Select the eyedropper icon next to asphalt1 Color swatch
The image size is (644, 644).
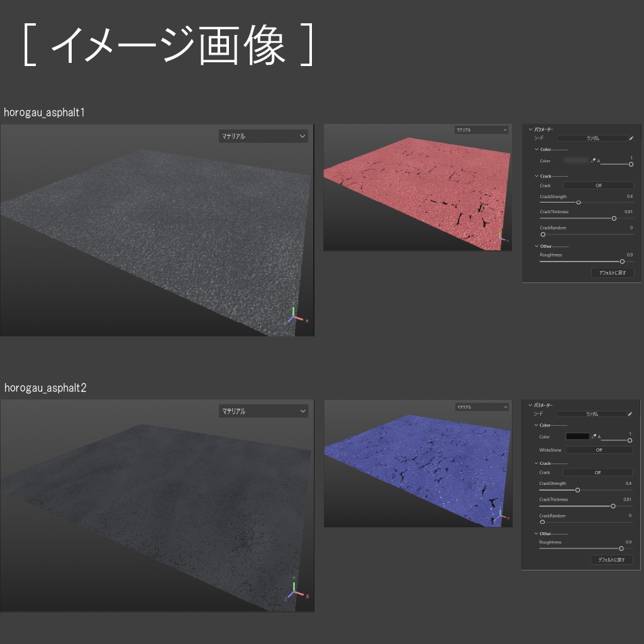coord(594,160)
